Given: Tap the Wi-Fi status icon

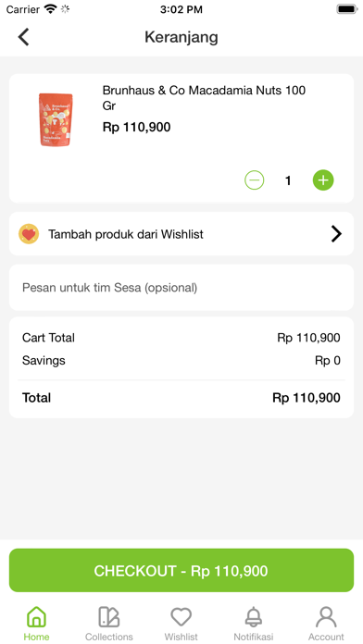Looking at the screenshot, I should [51, 9].
